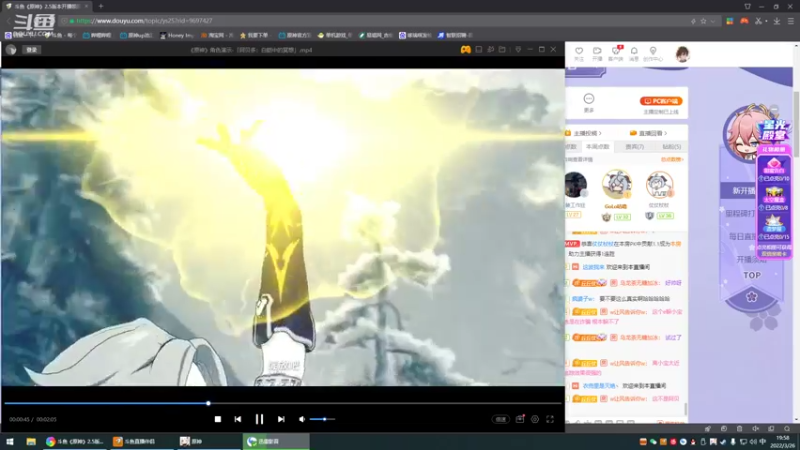
Task: Switch to the 钻粉(5) tab
Action: [671, 146]
